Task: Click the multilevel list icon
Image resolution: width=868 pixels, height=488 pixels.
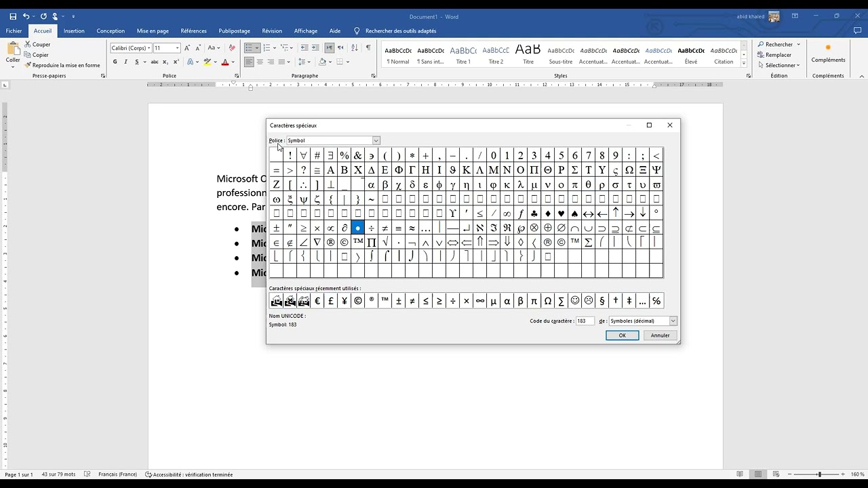Action: click(x=285, y=48)
